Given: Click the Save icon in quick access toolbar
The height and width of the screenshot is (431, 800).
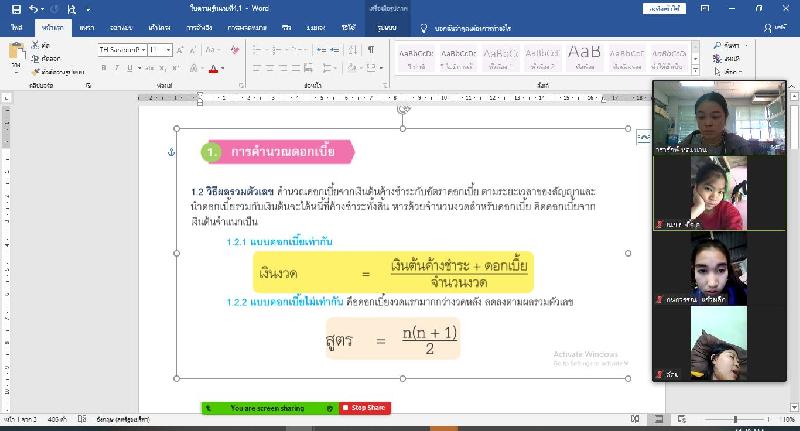Looking at the screenshot, I should 15,9.
